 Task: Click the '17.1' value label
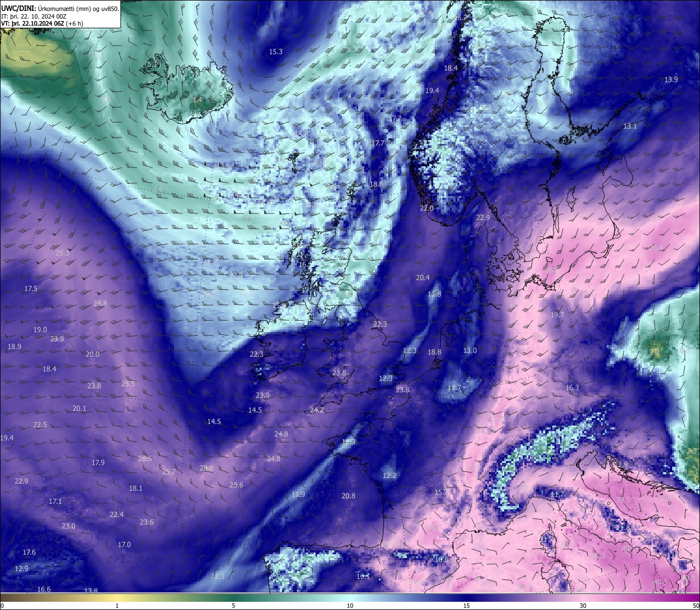coord(55,502)
